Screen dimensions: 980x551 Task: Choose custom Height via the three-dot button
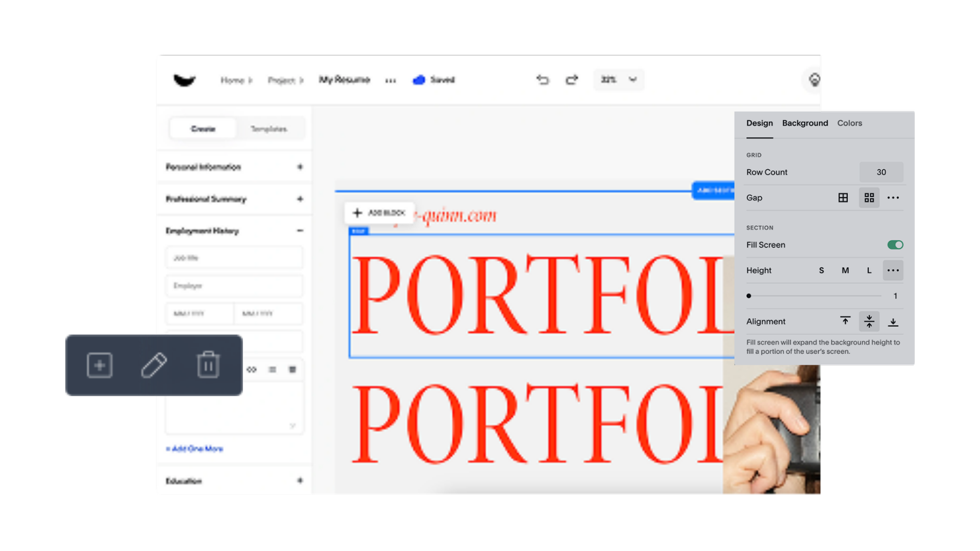pyautogui.click(x=893, y=270)
